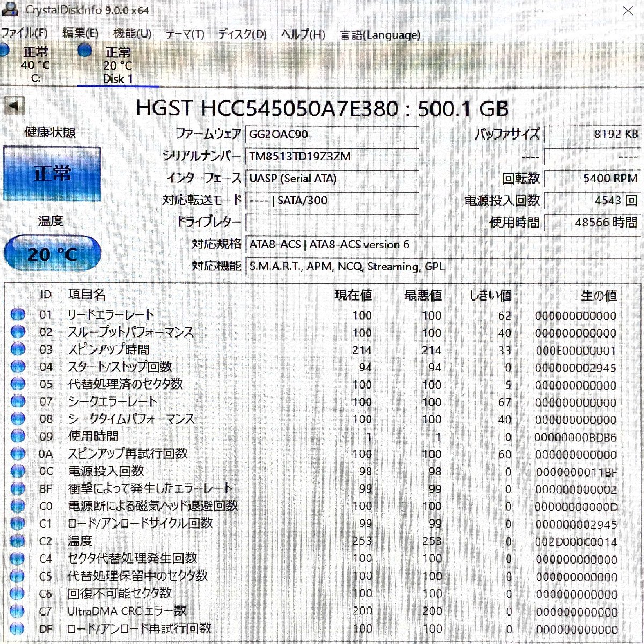The height and width of the screenshot is (644, 644).
Task: Go to previous disk with left arrow
Action: coord(14,105)
